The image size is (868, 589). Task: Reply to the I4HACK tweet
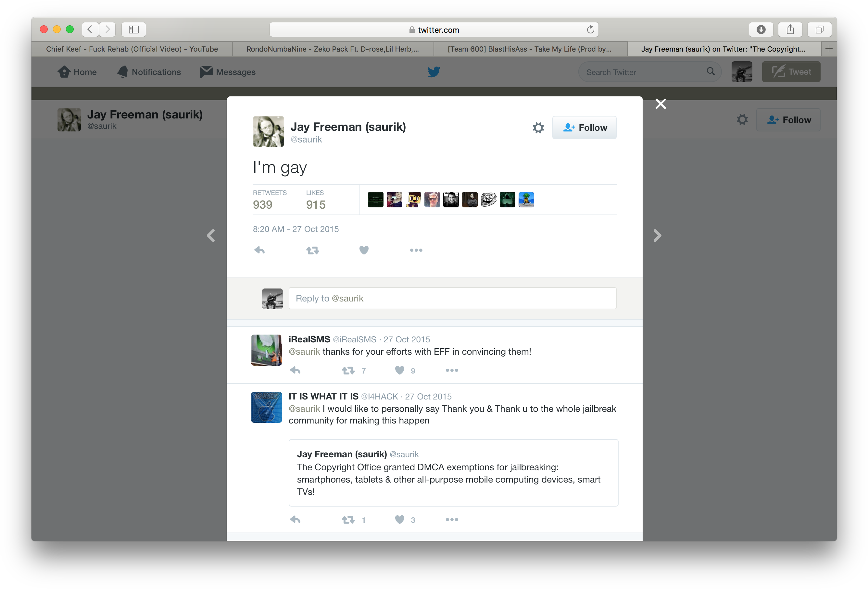click(x=295, y=520)
